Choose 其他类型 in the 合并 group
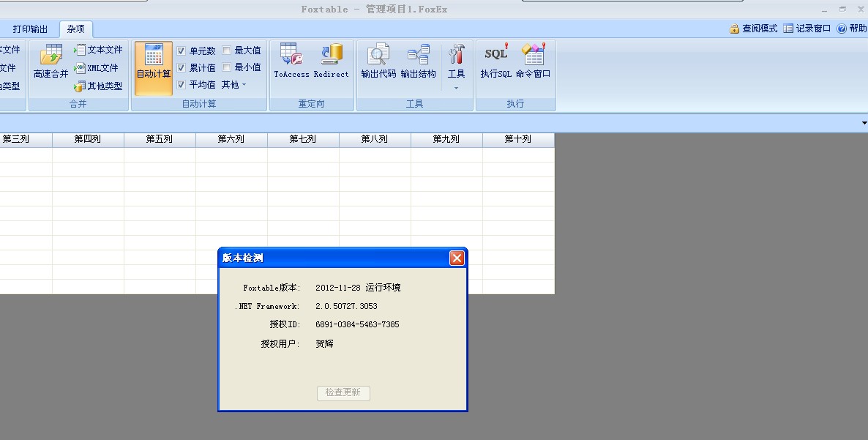Screen dimensions: 868x440 coord(99,86)
